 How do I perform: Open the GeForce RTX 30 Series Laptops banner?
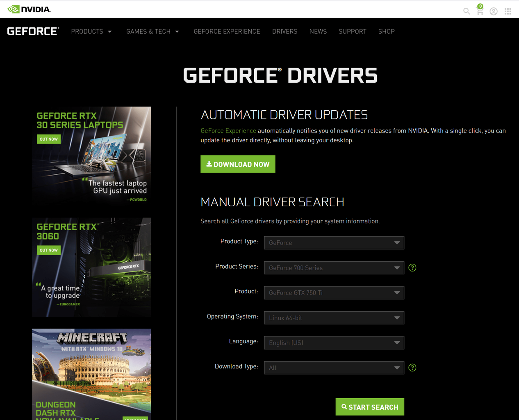coord(92,156)
